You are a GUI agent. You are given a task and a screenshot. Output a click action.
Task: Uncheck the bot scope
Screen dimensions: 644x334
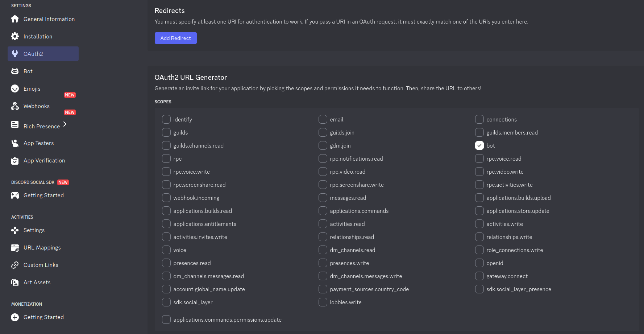coord(479,145)
